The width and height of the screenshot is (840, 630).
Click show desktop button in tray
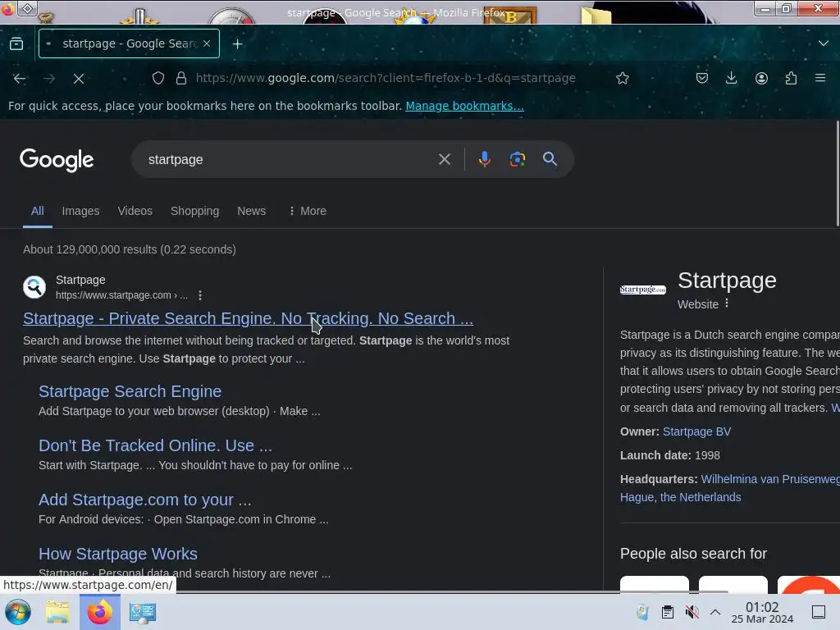tap(819, 612)
